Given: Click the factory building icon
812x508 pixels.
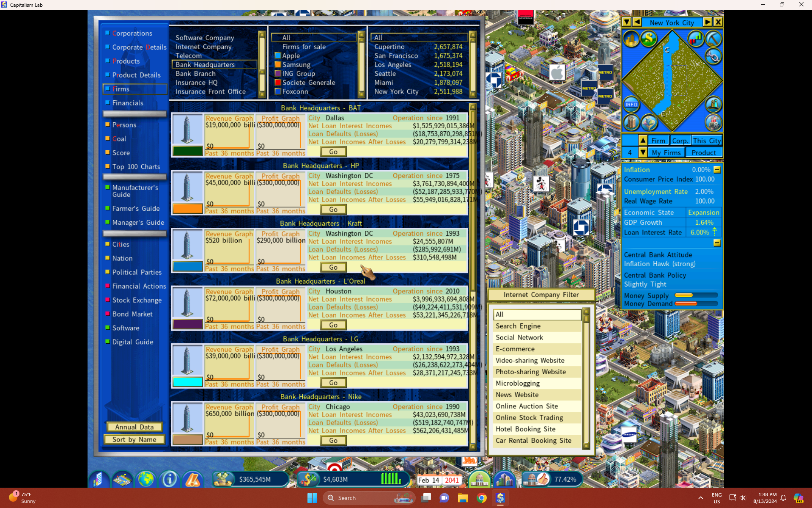Looking at the screenshot, I should [x=713, y=123].
